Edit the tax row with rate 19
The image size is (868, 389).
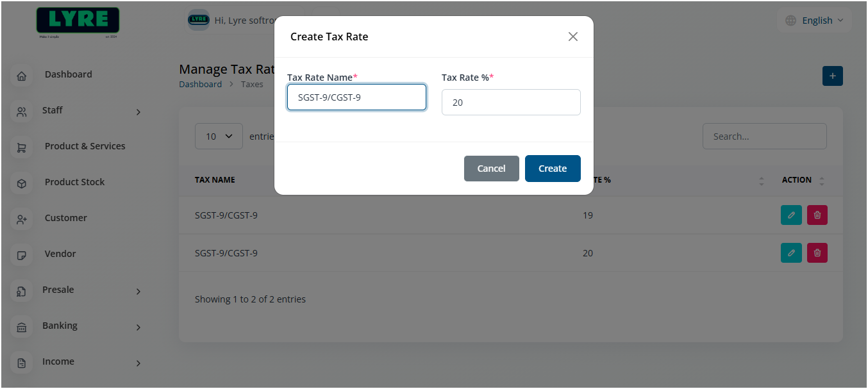[791, 215]
